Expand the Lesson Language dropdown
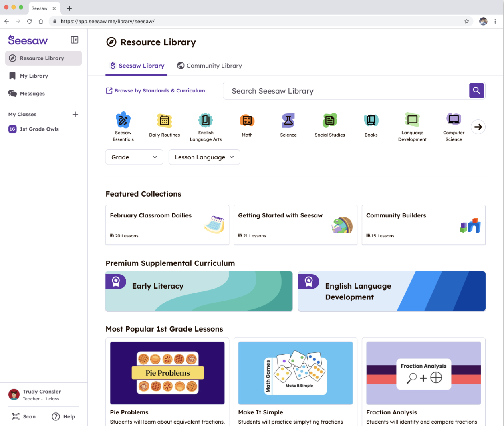The height and width of the screenshot is (426, 504). (x=204, y=157)
